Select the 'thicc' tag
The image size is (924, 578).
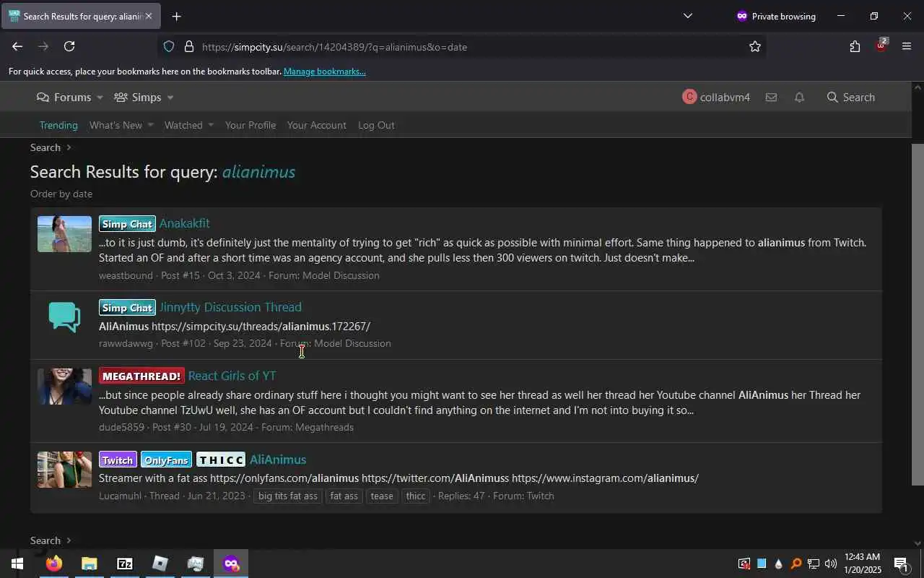click(x=416, y=496)
